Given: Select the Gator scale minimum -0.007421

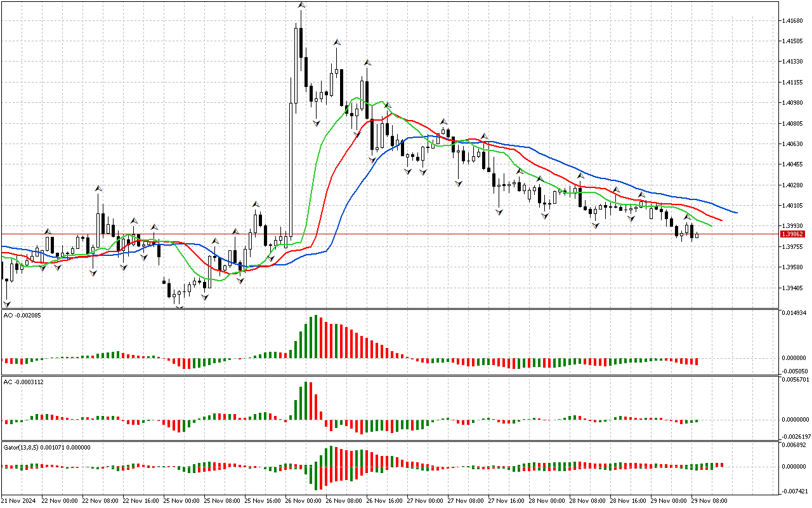Looking at the screenshot, I should 794,491.
